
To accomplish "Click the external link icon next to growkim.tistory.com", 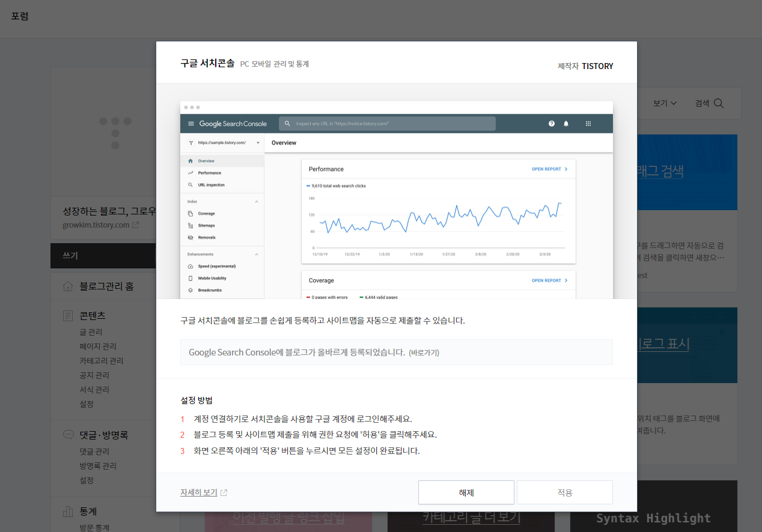I will click(x=136, y=225).
